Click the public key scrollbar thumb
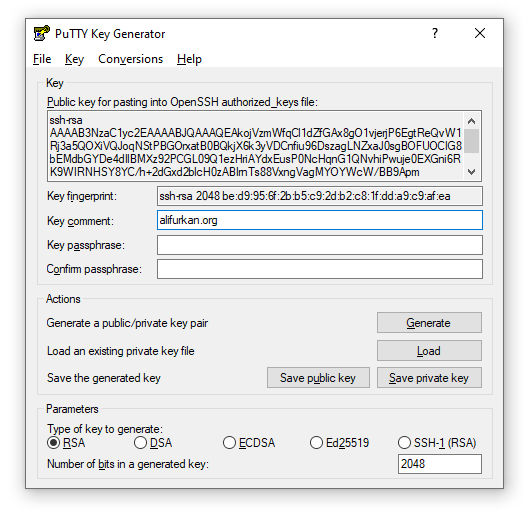Screen dimensions: 530x512 [x=472, y=141]
